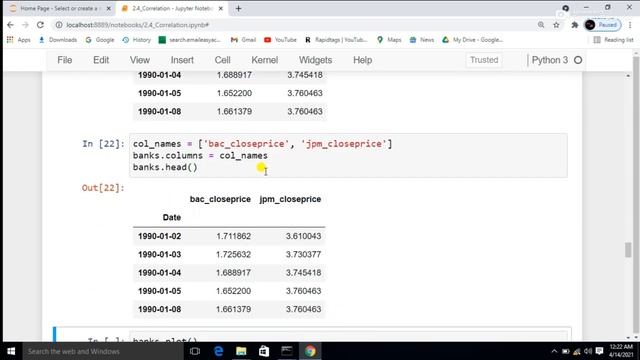Open the Chrome three-dot menu

pyautogui.click(x=631, y=25)
